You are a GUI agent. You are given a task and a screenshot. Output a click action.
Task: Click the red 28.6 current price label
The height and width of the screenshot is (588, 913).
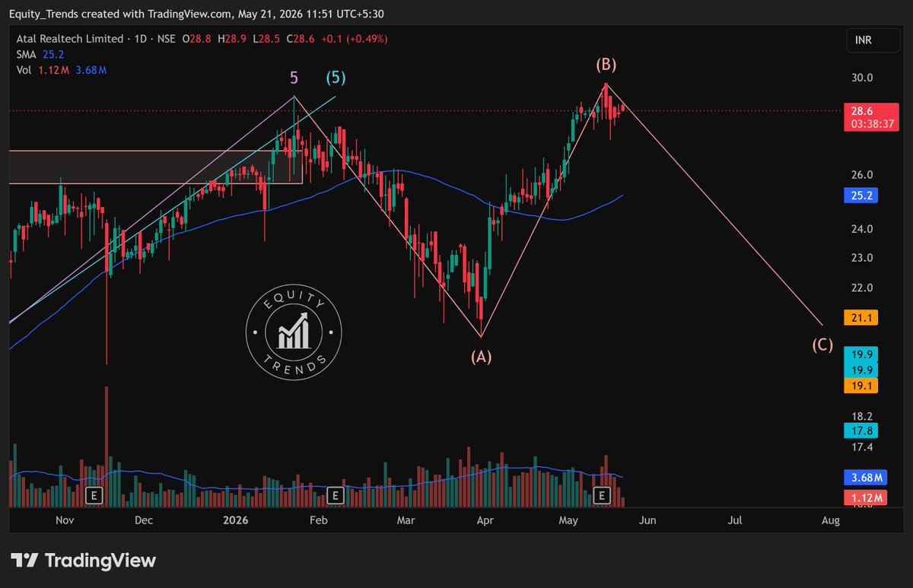[x=862, y=111]
